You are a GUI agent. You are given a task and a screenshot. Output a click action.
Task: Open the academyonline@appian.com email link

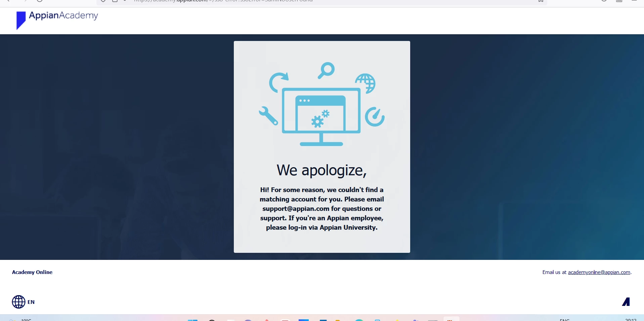pos(599,272)
